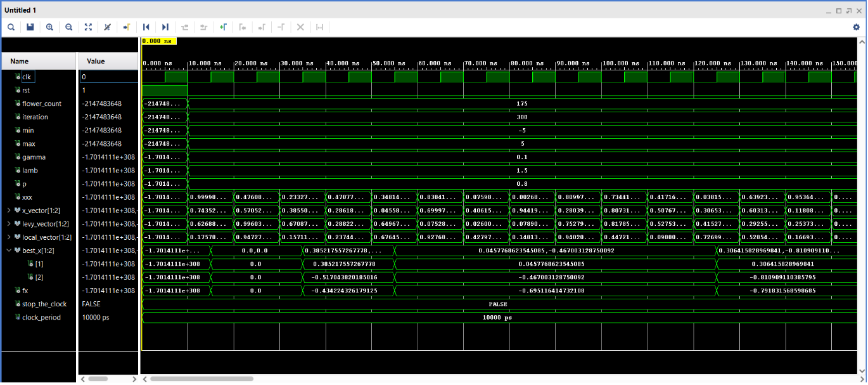The image size is (868, 385).
Task: Add a marker to the waveform
Action: point(223,27)
